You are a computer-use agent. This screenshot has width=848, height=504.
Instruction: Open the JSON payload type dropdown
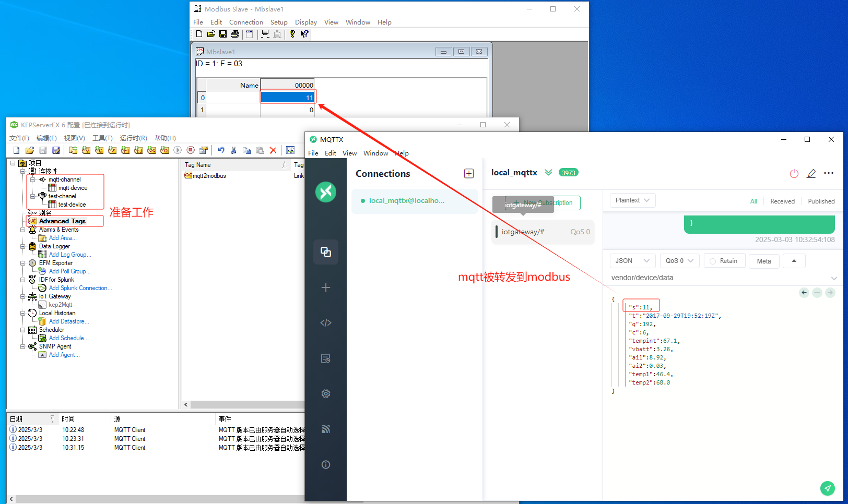[x=632, y=261]
